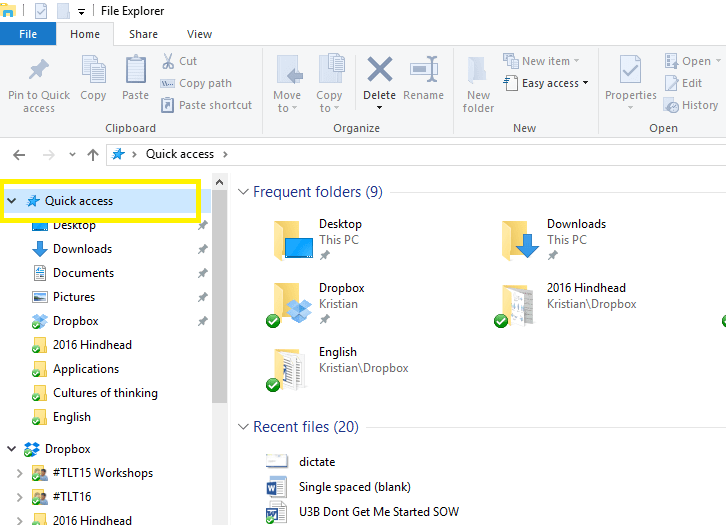Click the Copy icon in Clipboard group

tap(93, 72)
